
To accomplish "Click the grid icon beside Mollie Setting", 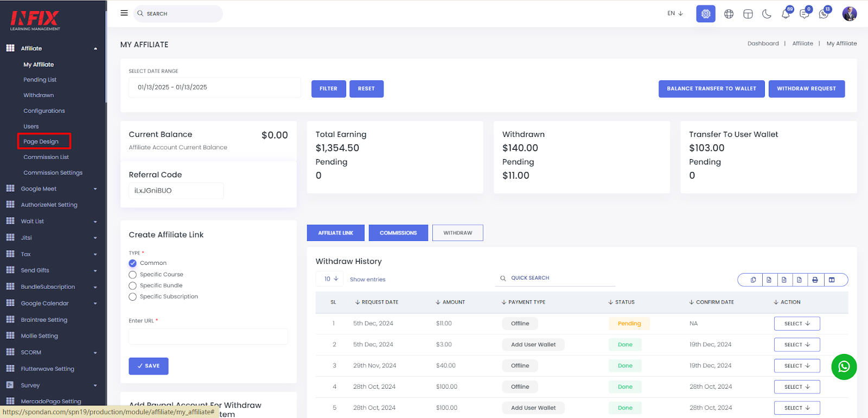I will click(x=10, y=335).
